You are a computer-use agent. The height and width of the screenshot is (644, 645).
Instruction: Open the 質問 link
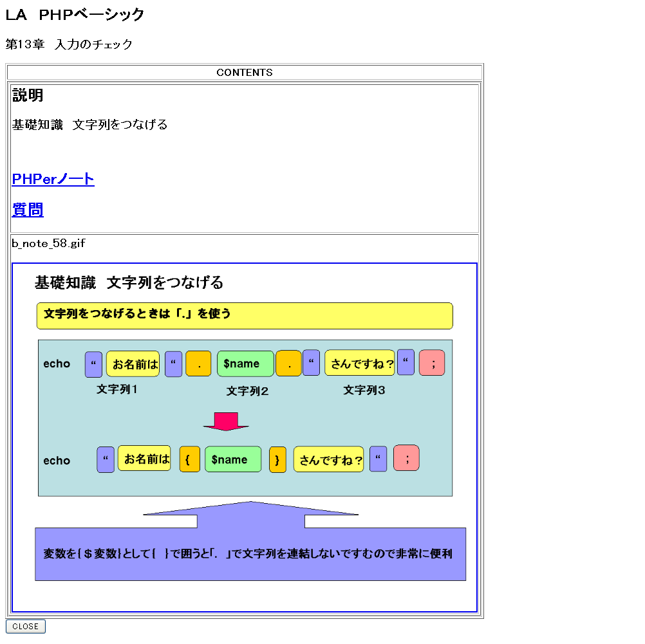point(28,210)
